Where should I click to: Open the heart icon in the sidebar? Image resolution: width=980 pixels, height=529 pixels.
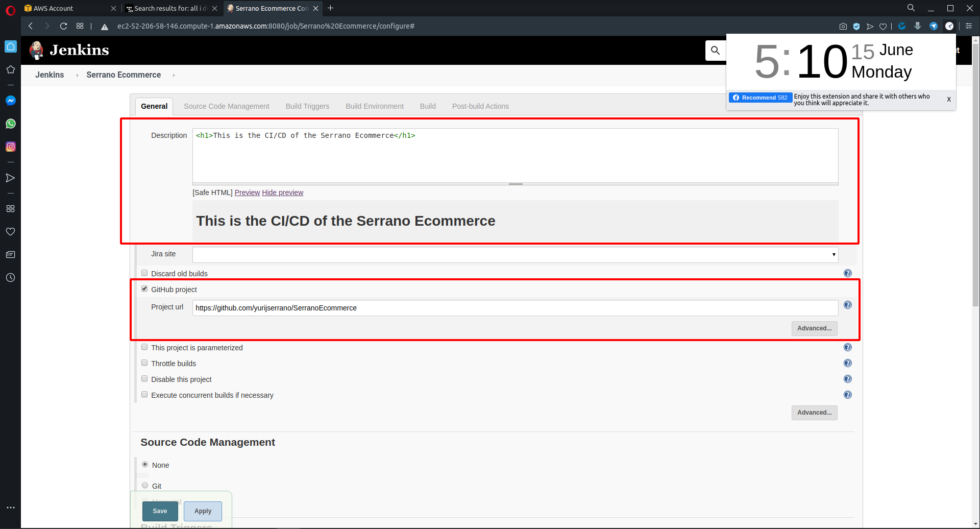[10, 232]
